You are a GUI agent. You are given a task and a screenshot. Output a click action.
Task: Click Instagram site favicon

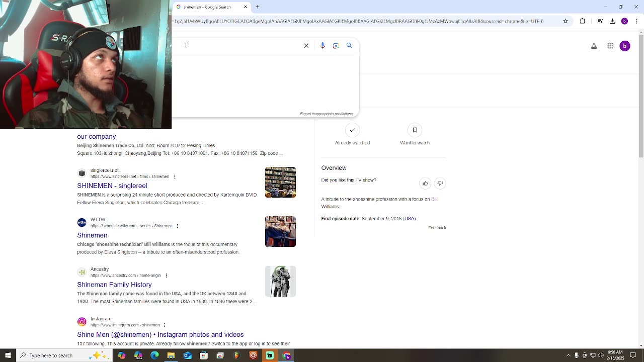pos(82,322)
